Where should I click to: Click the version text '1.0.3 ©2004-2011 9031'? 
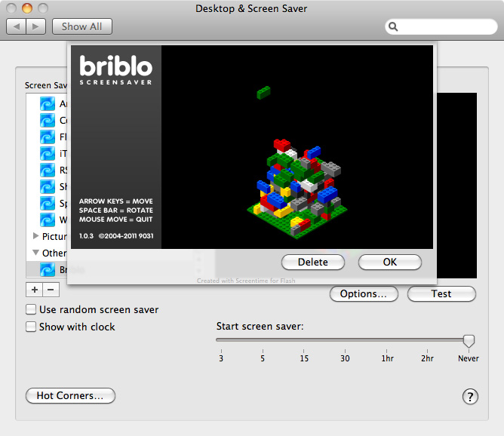point(116,236)
